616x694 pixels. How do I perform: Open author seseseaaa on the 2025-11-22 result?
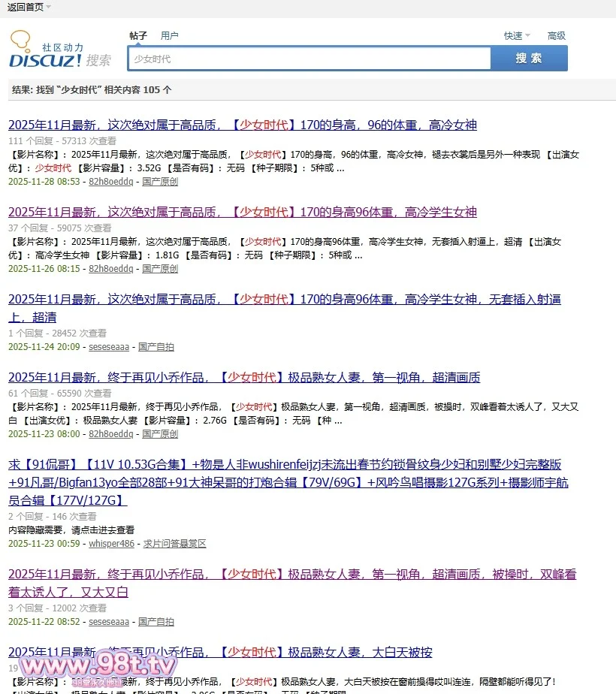point(109,622)
